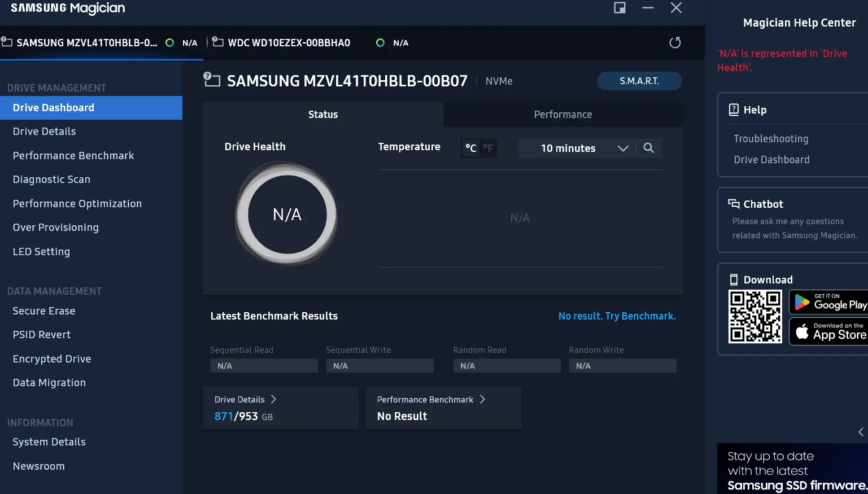
Task: Switch to the Performance tab
Action: [x=563, y=114]
